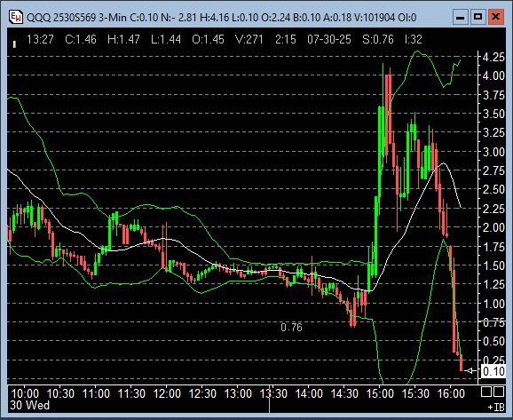513x420 pixels.
Task: Maximize the QQQ chart window
Action: (478, 17)
